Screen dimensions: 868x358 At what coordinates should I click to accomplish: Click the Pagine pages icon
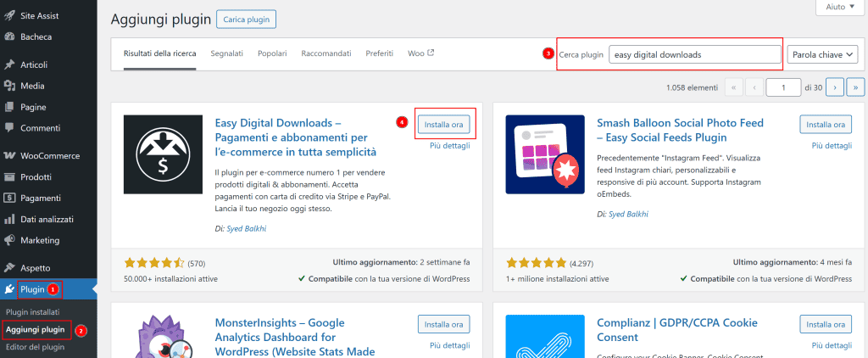click(9, 107)
